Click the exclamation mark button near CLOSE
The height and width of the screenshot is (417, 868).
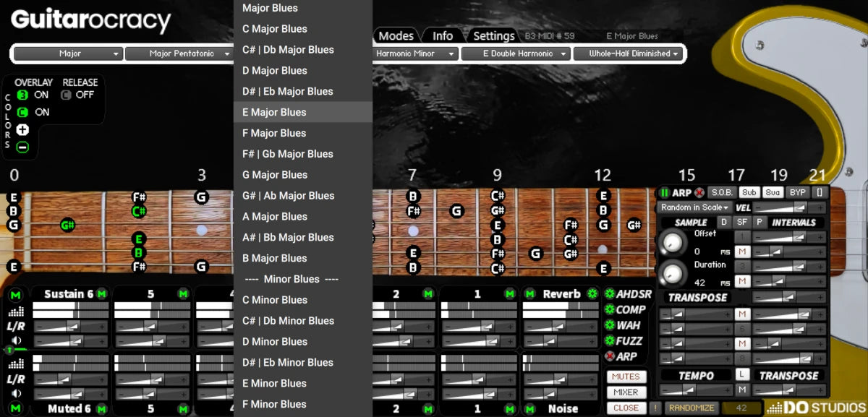pyautogui.click(x=655, y=408)
